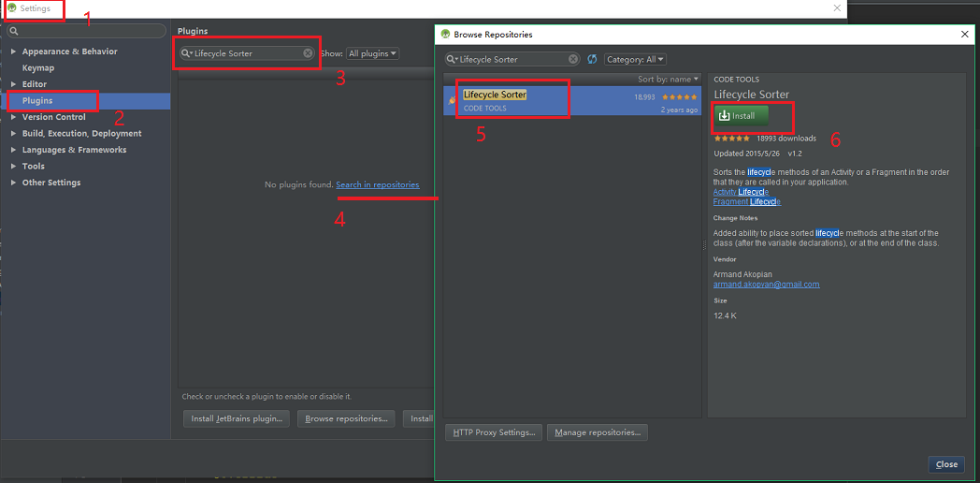This screenshot has width=980, height=483.
Task: Click the Plugins search magnifier icon
Action: [186, 53]
